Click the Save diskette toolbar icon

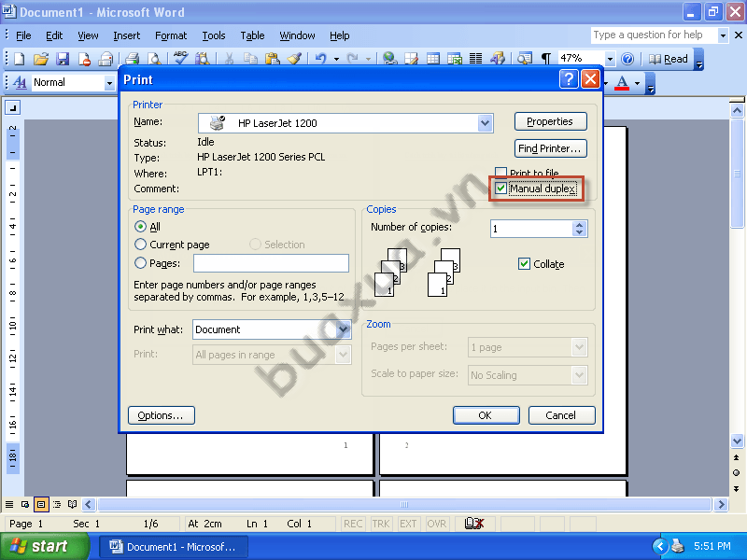tap(63, 59)
